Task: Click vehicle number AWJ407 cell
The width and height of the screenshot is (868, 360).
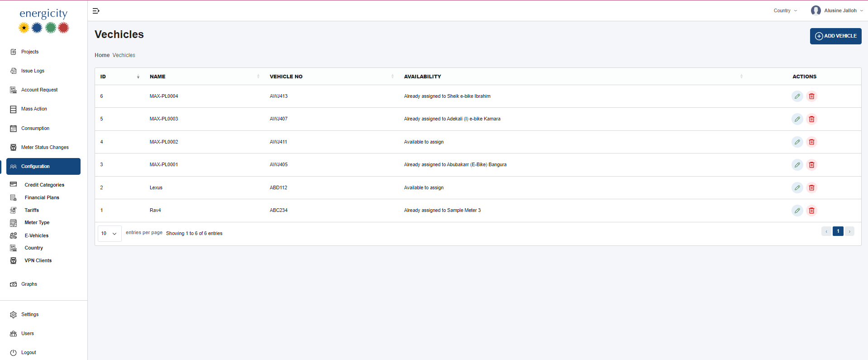Action: pyautogui.click(x=279, y=119)
